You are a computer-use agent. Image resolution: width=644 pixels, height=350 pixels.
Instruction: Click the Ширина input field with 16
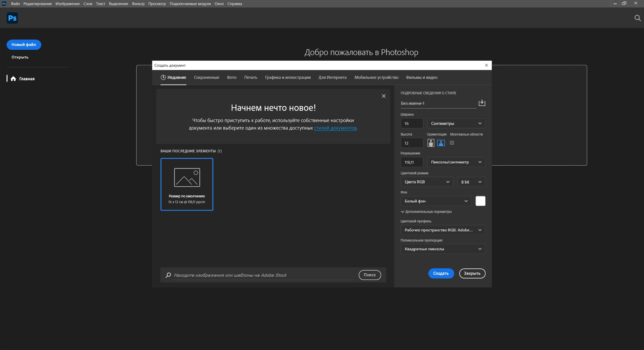(x=412, y=123)
